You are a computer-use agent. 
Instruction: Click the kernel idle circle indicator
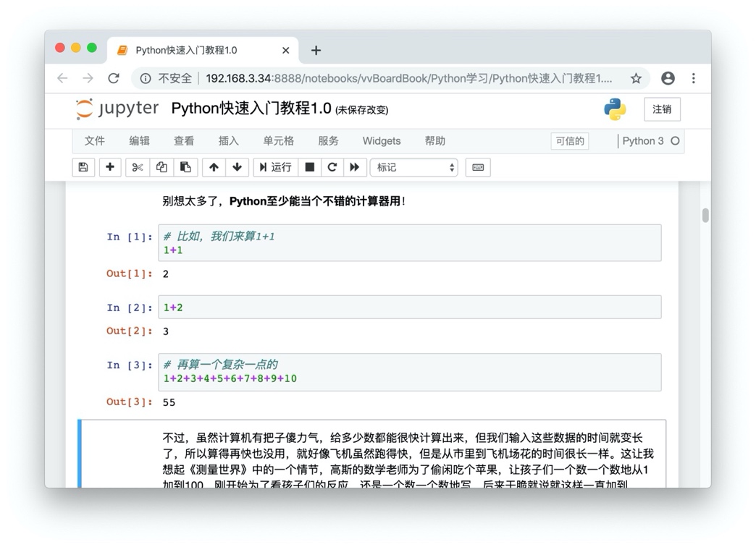pos(675,141)
